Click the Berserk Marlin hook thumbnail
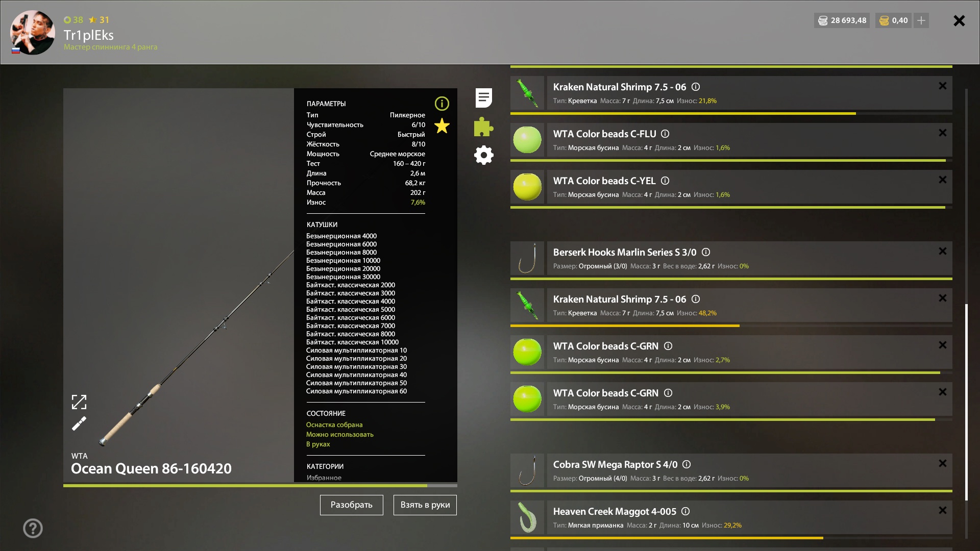The image size is (980, 551). click(x=527, y=258)
